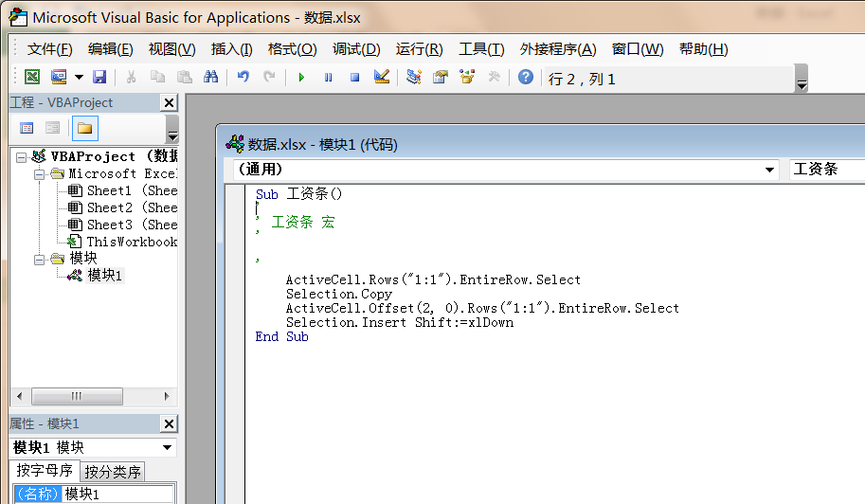Click the View Microsoft Excel icon
Image resolution: width=865 pixels, height=504 pixels.
32,77
